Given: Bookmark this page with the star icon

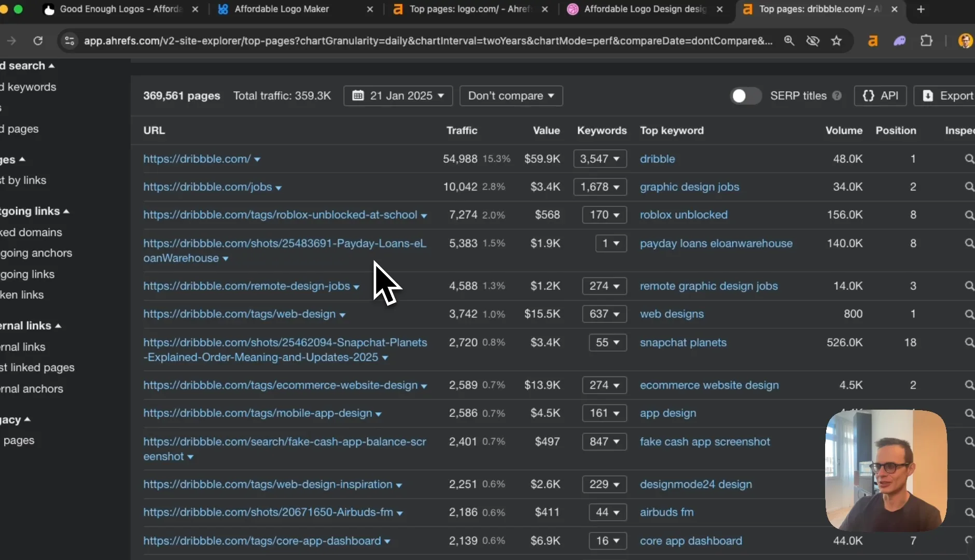Looking at the screenshot, I should (837, 40).
